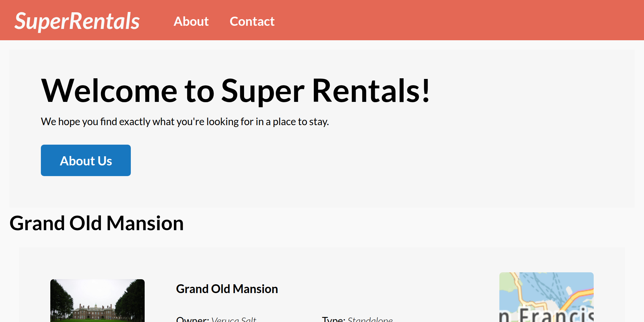Click empty space in the red header bar
Image resolution: width=644 pixels, height=322 pixels.
tap(456, 20)
